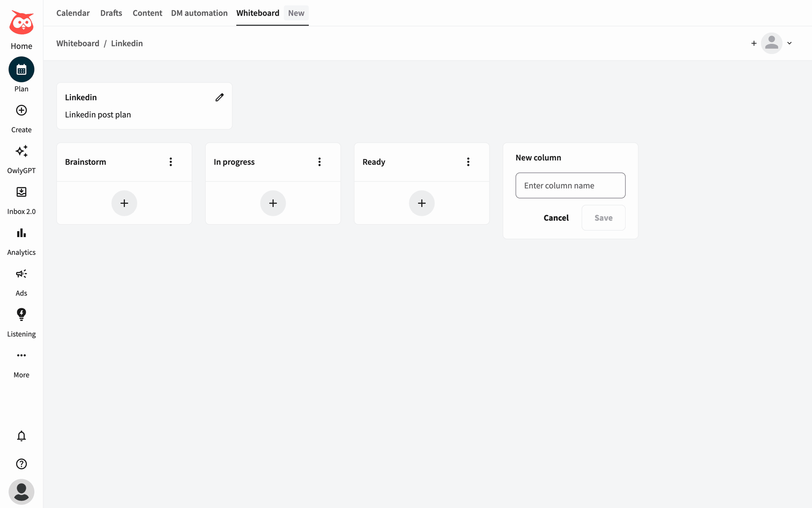Cancel the new column
The height and width of the screenshot is (508, 812).
click(x=556, y=218)
